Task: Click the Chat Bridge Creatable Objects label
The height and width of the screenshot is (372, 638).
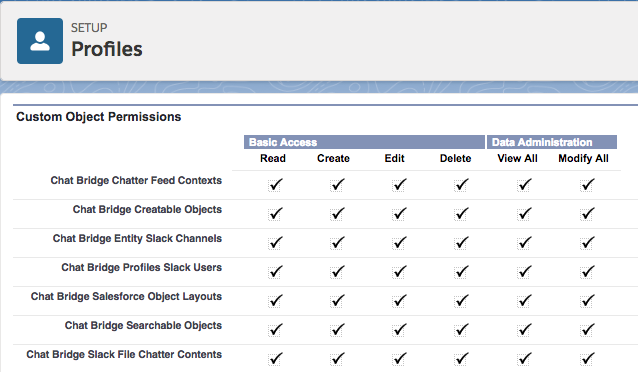Action: [147, 209]
